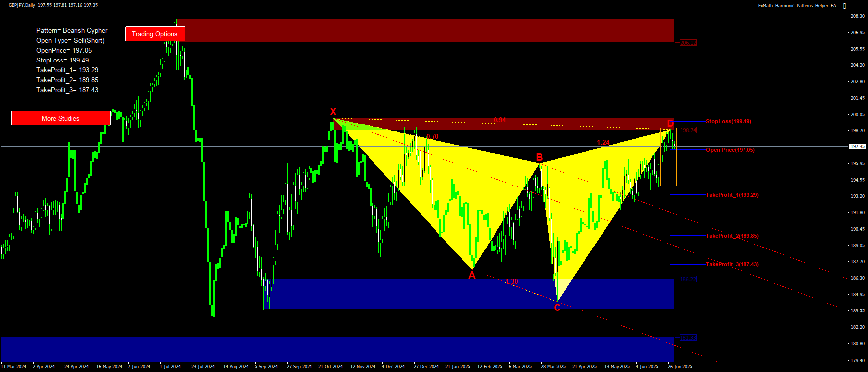Click the 186.22 support zone price tag

pos(688,280)
